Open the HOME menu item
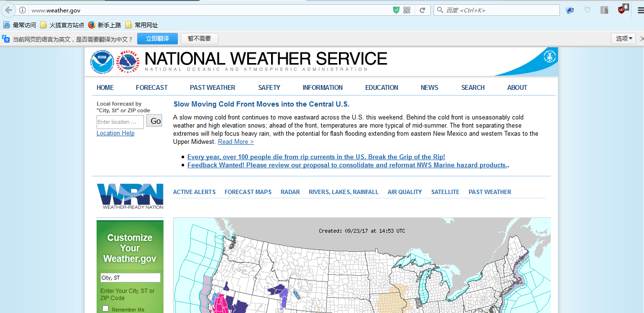 105,87
